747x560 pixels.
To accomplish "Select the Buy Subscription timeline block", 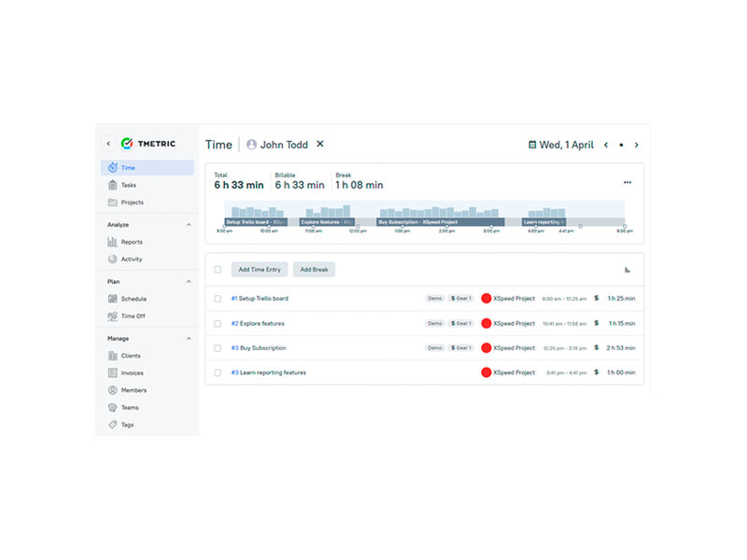I will point(440,222).
